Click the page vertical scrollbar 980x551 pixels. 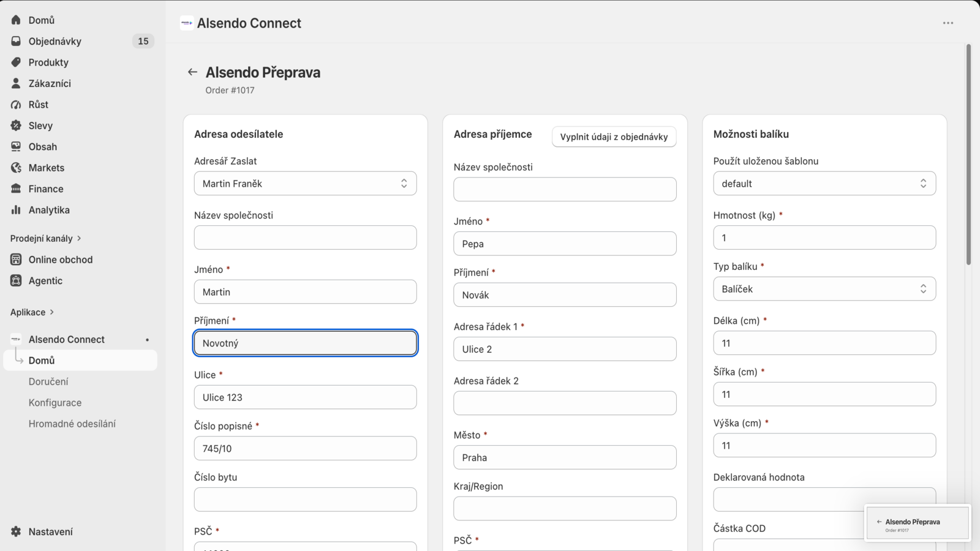tap(968, 154)
